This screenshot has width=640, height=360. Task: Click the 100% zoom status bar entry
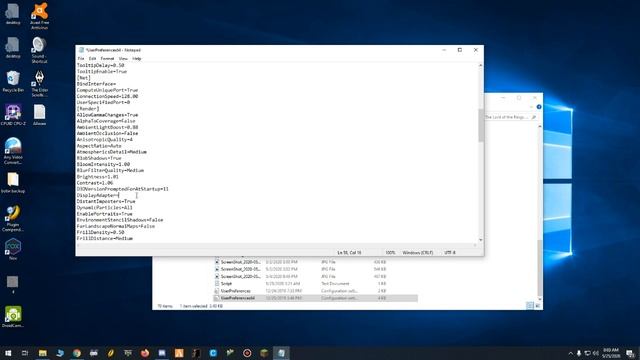(x=390, y=253)
